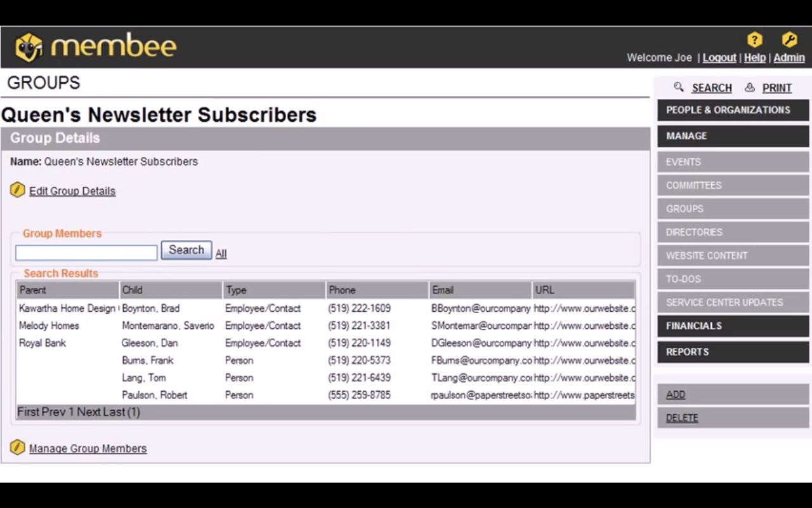Open the MANAGE menu section
812x508 pixels.
click(733, 136)
